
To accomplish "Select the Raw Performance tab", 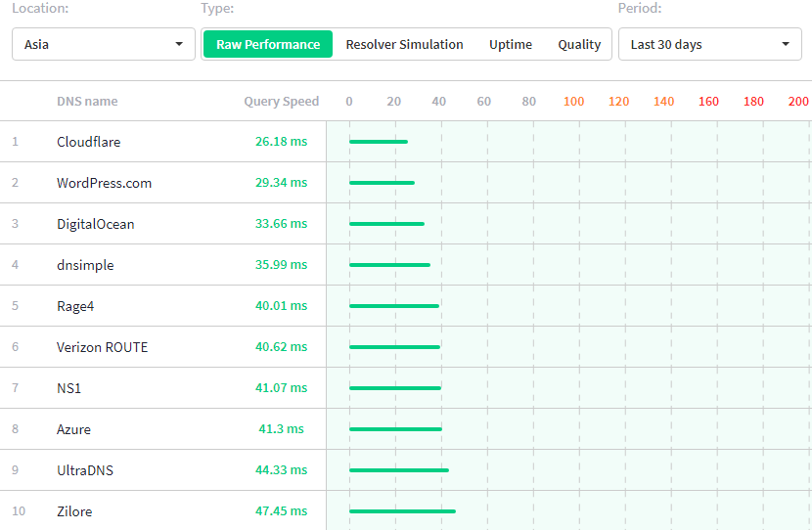I will 267,44.
